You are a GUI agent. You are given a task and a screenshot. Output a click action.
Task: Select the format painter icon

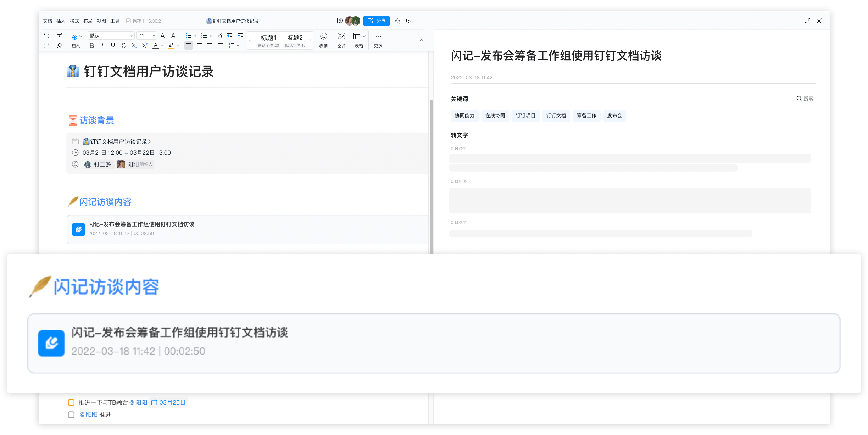[59, 35]
